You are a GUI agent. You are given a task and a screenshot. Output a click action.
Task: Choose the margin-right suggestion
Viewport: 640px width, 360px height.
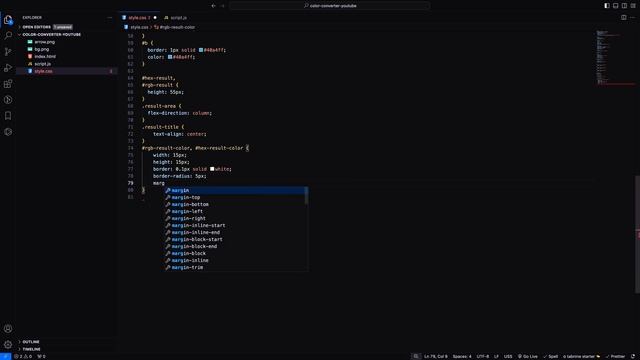click(x=235, y=218)
